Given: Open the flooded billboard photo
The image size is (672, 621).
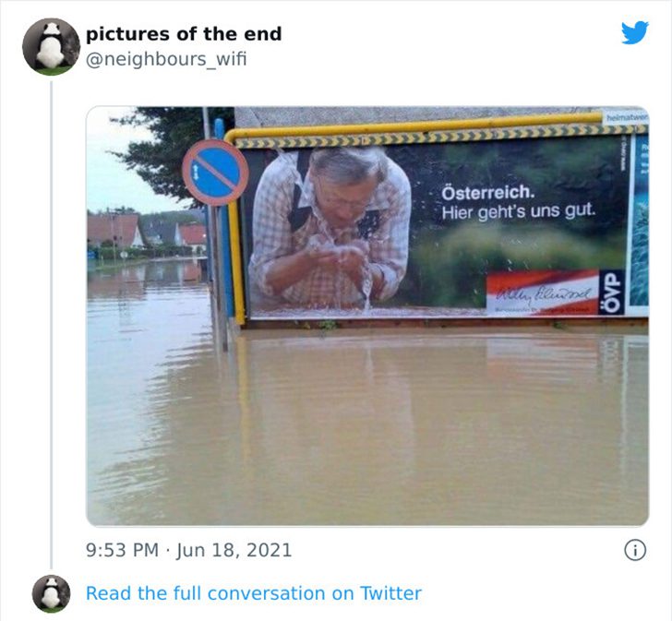Looking at the screenshot, I should [x=367, y=316].
